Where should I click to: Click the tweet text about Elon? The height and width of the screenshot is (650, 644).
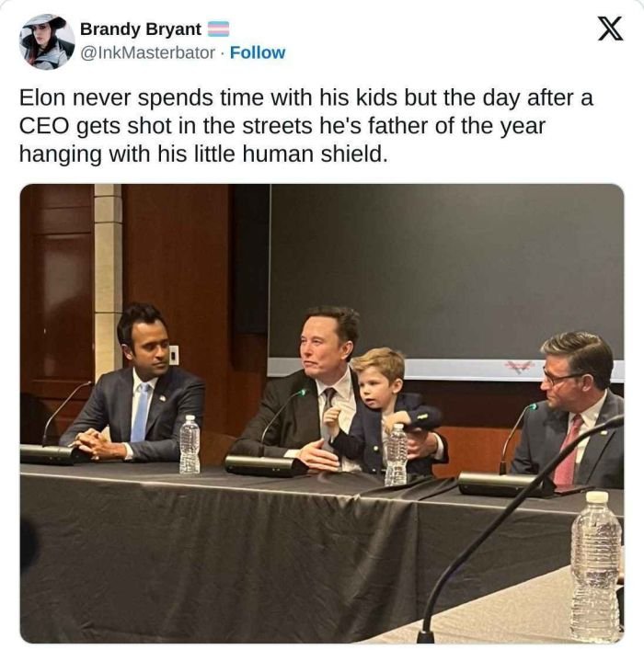point(304,126)
